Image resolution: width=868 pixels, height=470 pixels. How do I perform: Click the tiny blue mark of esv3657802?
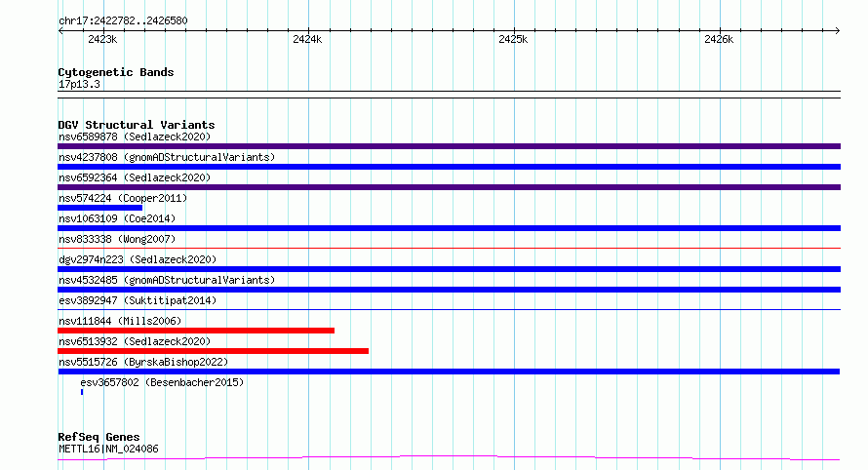pyautogui.click(x=82, y=392)
